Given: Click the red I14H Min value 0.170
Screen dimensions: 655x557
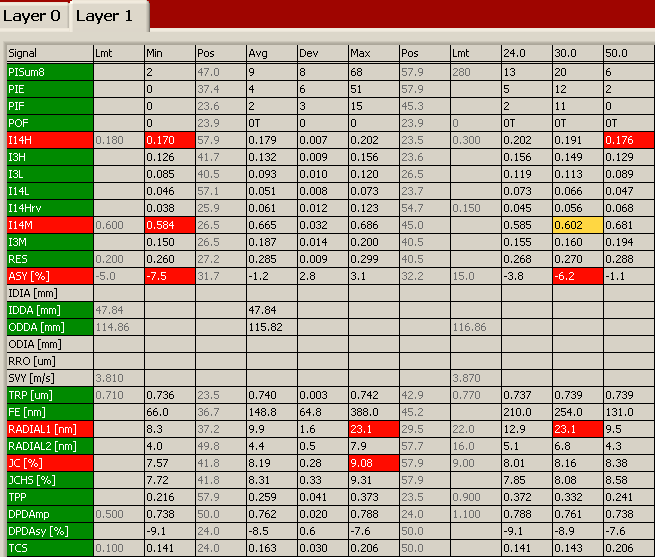Looking at the screenshot, I should point(170,140).
